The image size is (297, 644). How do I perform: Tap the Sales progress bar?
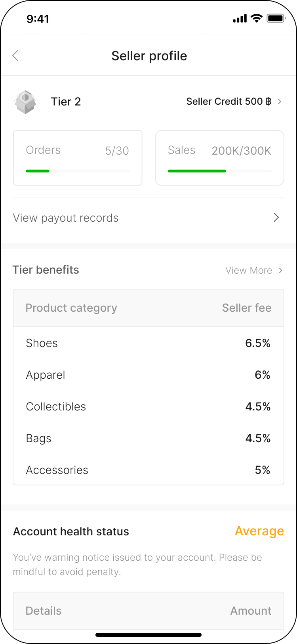click(219, 171)
